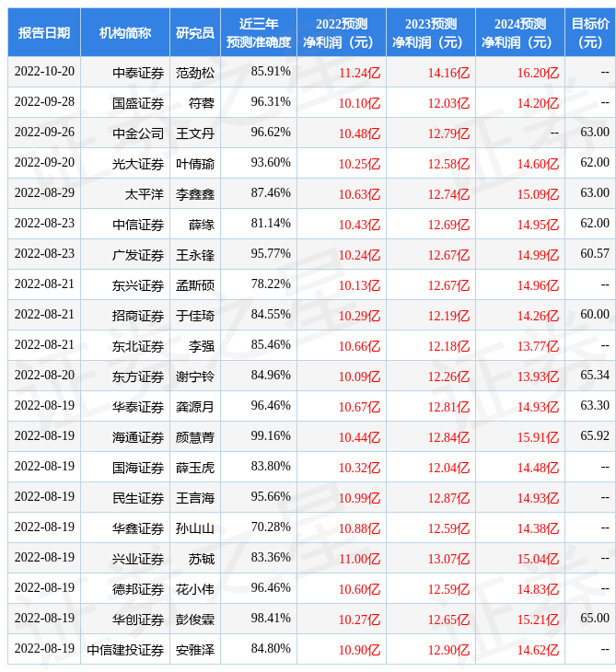Click accuracy value 99.16%

tap(271, 435)
